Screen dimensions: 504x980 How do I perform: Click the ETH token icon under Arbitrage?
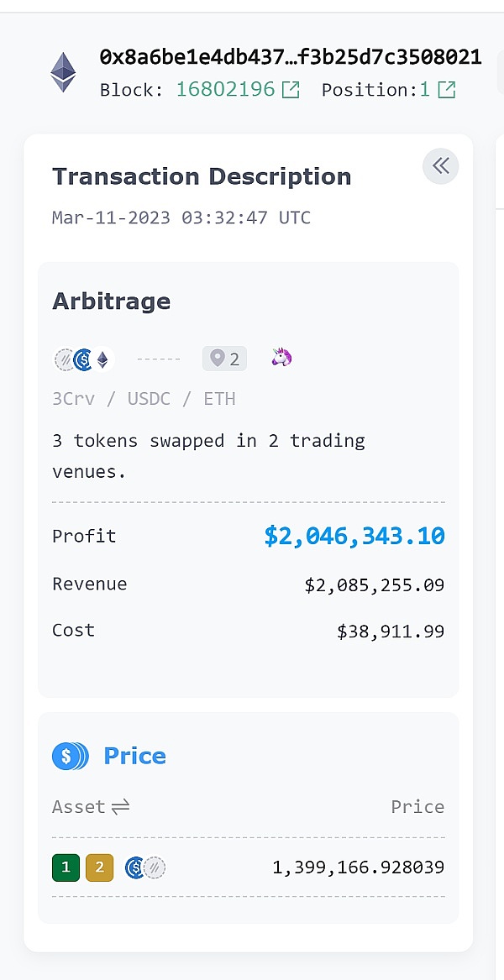click(x=102, y=359)
